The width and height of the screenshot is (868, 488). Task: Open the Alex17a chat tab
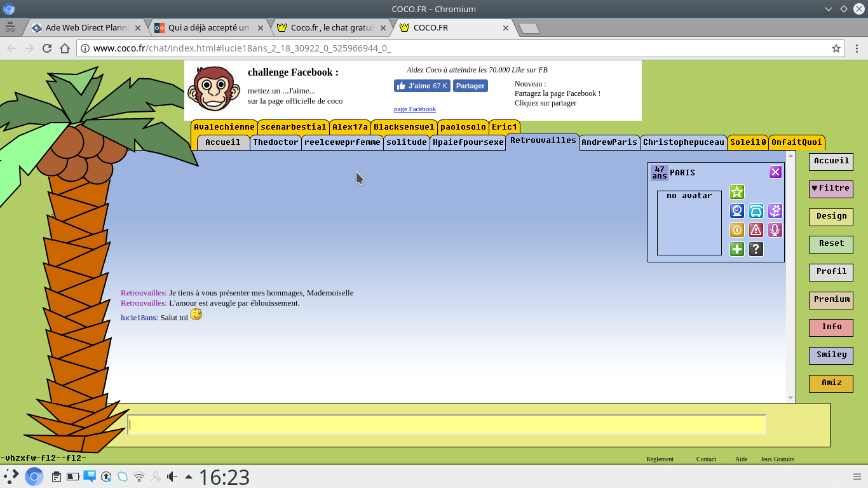350,127
